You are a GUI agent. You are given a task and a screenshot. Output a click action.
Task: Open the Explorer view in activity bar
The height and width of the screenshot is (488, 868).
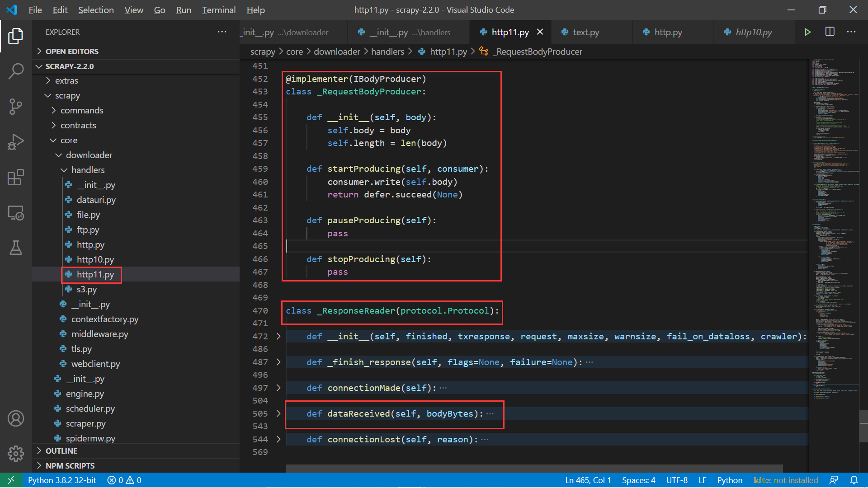(x=16, y=36)
